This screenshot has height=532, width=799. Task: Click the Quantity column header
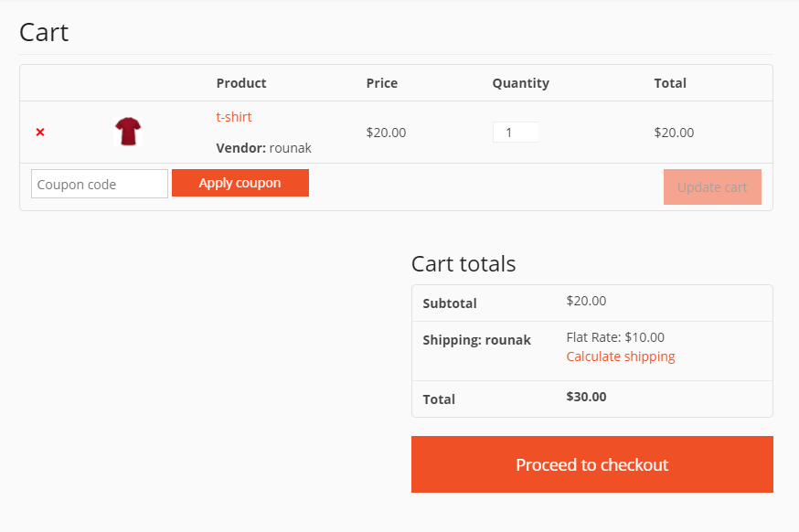click(520, 83)
